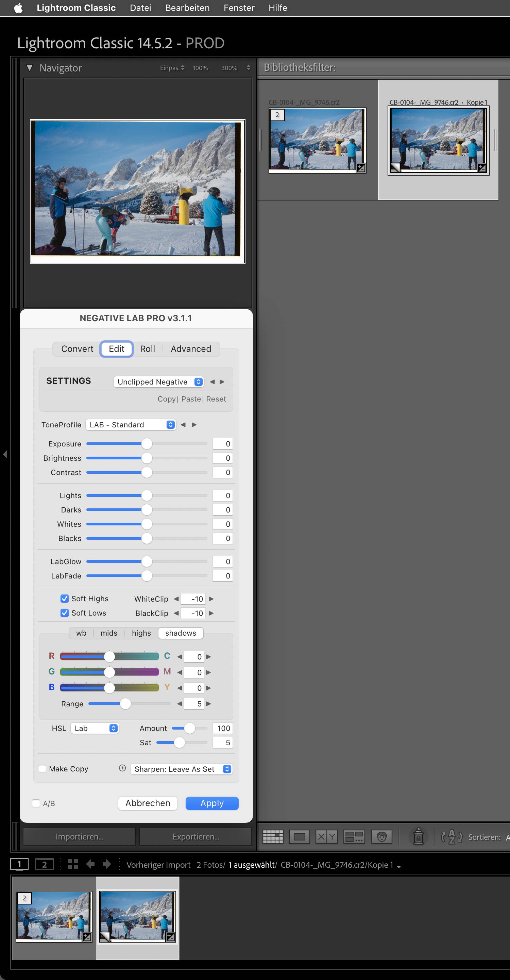Open the Hilfe menu
Image resolution: width=510 pixels, height=980 pixels.
[278, 8]
